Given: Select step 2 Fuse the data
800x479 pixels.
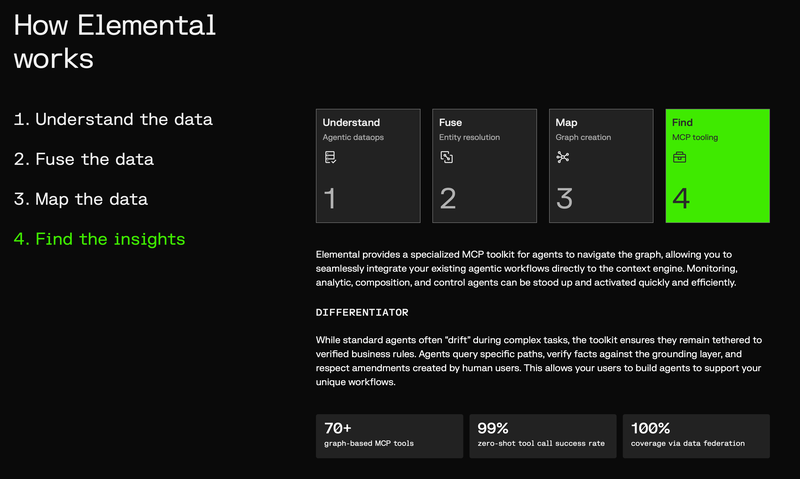Looking at the screenshot, I should click(x=84, y=159).
